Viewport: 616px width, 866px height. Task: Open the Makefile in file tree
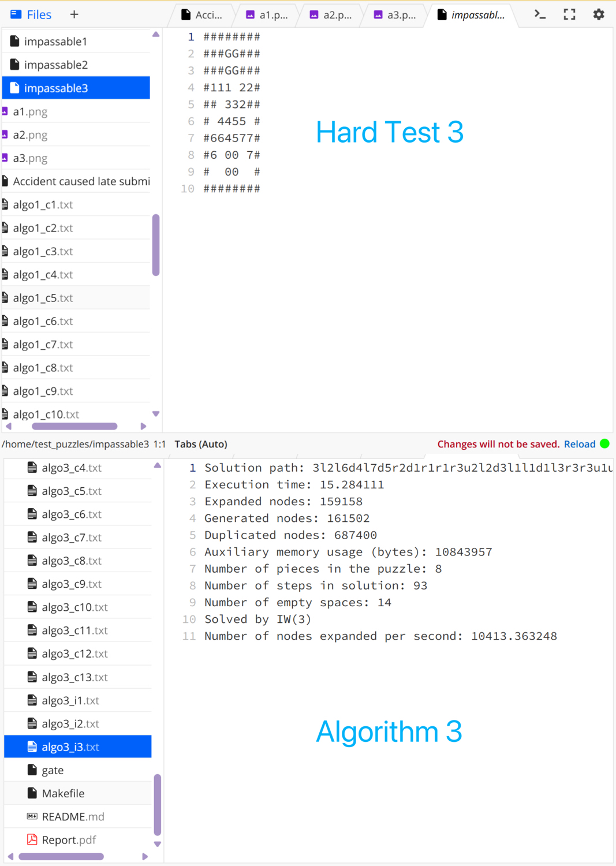tap(63, 793)
